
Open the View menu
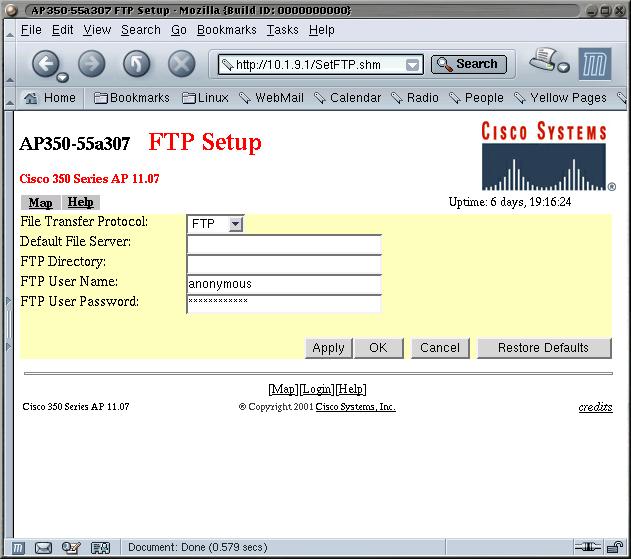pos(97,30)
